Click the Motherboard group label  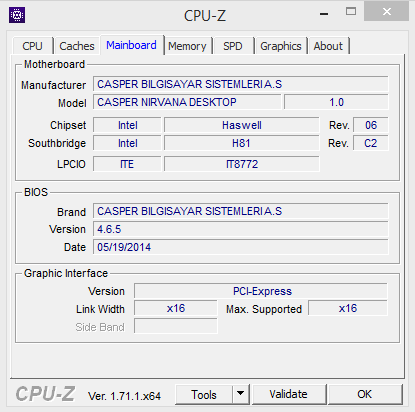tap(54, 64)
